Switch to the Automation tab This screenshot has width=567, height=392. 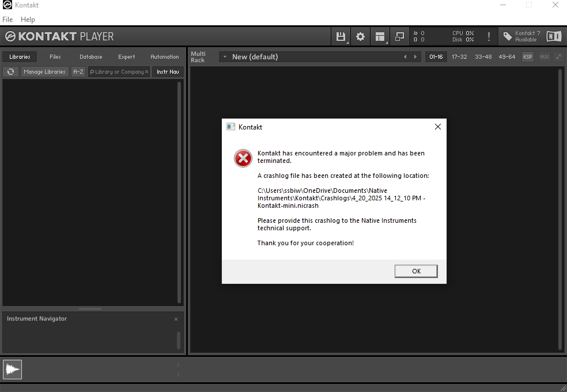[165, 57]
